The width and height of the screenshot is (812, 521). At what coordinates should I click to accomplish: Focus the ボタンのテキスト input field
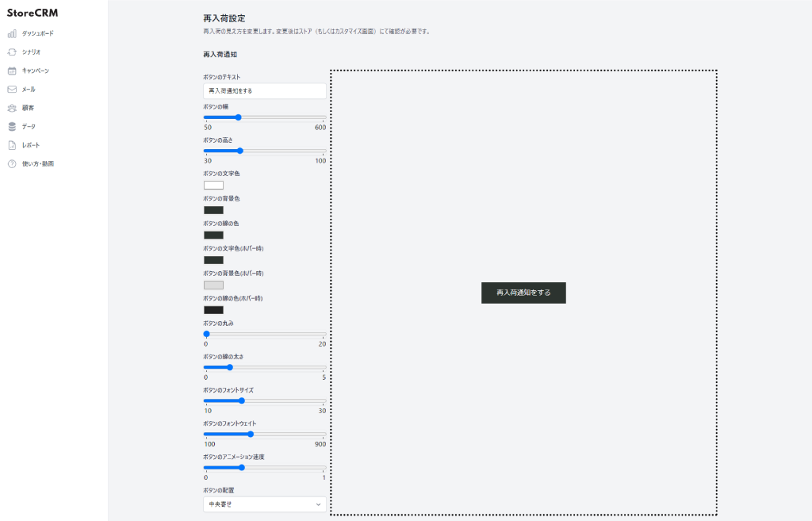[x=265, y=90]
